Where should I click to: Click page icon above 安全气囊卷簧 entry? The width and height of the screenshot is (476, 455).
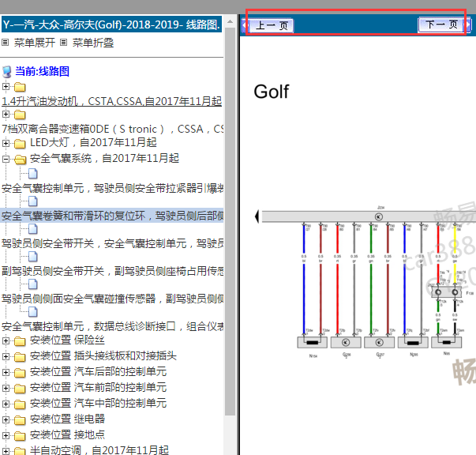[x=33, y=201]
